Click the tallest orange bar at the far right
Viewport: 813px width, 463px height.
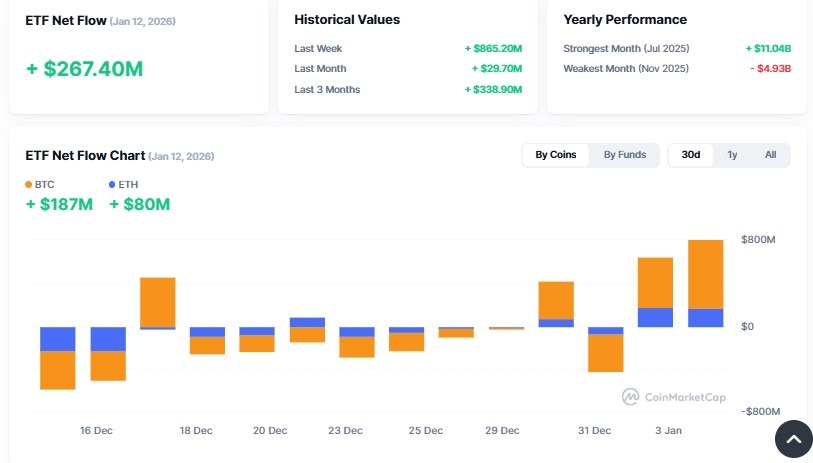point(705,273)
